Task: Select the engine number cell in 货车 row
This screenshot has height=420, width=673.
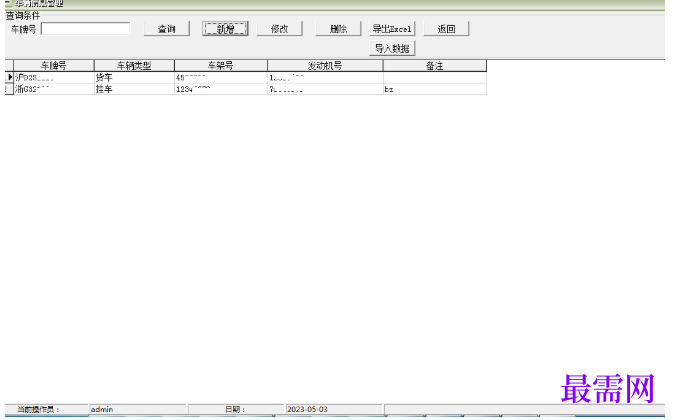Action: pos(325,78)
